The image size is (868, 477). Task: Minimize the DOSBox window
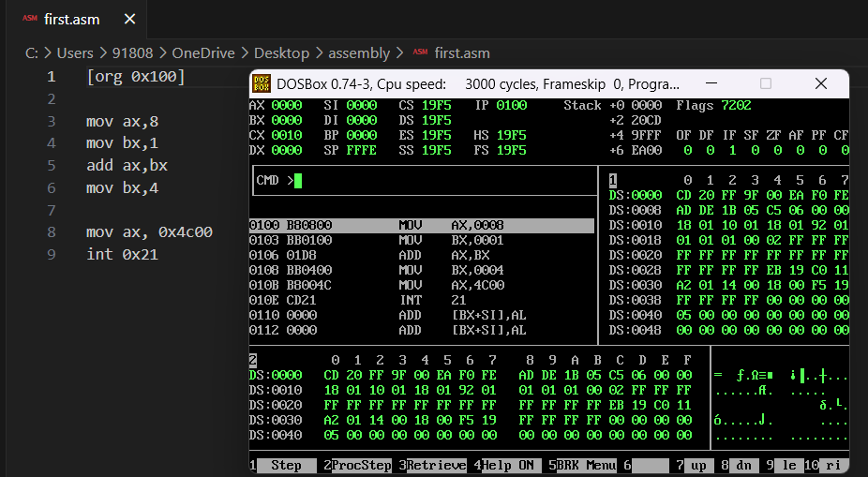pos(711,83)
